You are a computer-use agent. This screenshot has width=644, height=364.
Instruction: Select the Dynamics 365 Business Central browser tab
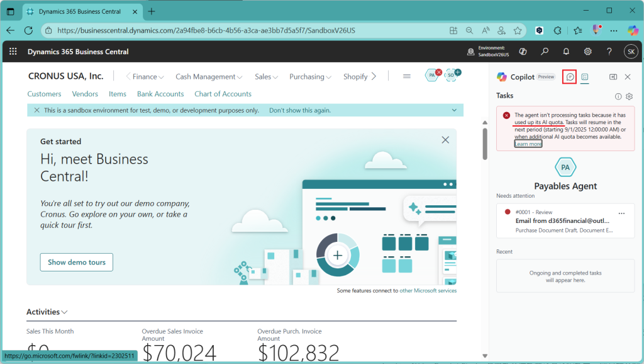82,11
